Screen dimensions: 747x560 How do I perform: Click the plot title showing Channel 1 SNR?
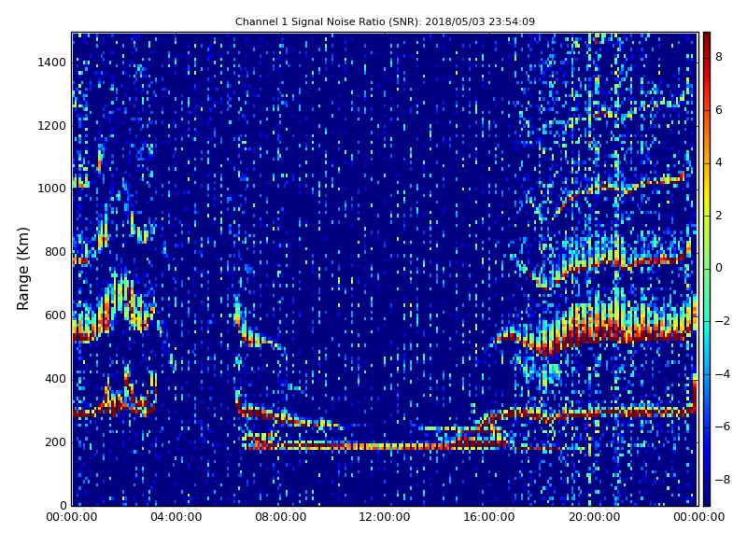385,21
